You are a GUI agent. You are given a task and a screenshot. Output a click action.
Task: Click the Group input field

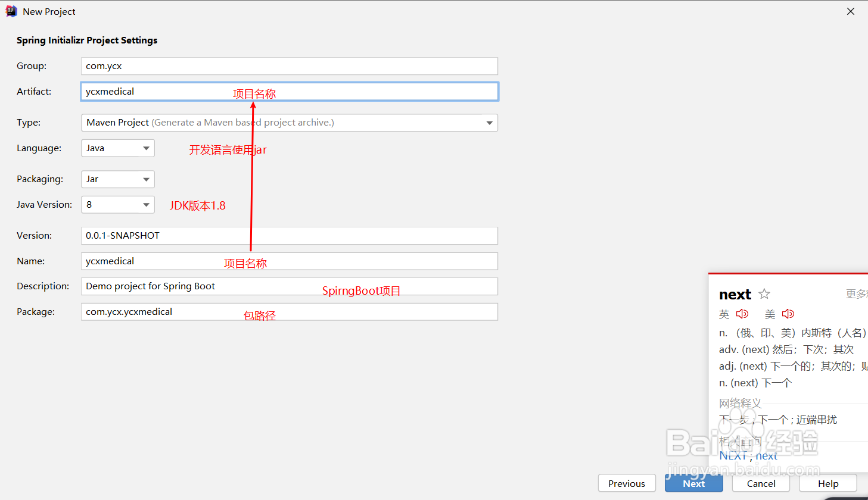[x=289, y=66]
